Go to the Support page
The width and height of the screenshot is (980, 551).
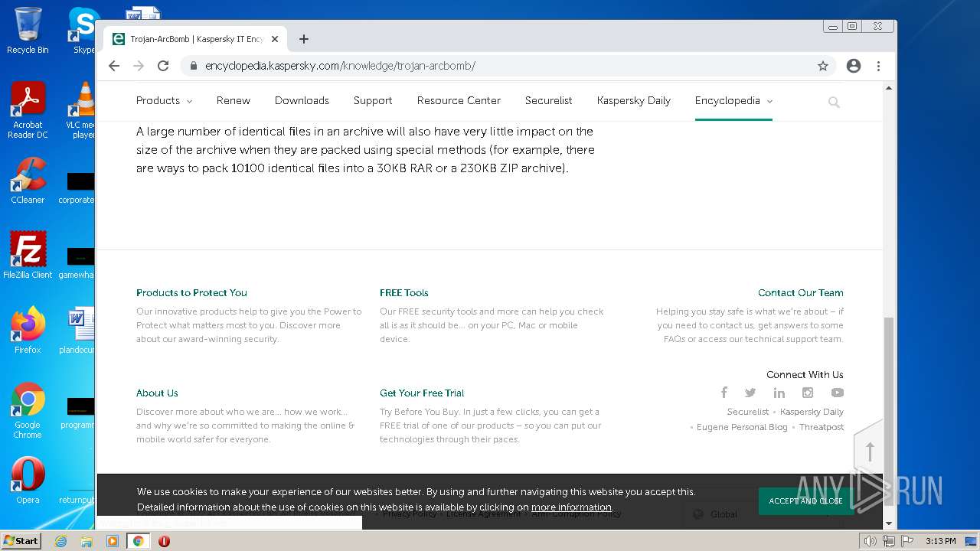[x=373, y=100]
